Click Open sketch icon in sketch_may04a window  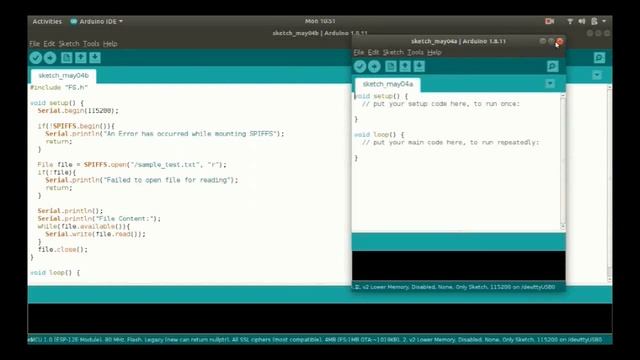click(x=405, y=66)
